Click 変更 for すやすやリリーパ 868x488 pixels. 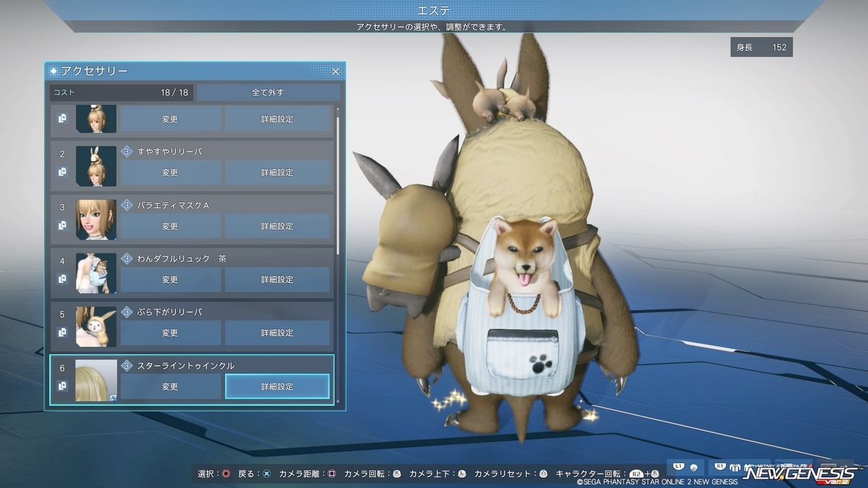170,173
